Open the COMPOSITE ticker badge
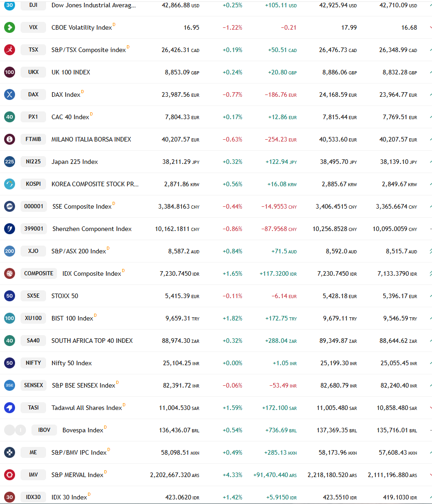Image resolution: width=432 pixels, height=504 pixels. [x=39, y=273]
